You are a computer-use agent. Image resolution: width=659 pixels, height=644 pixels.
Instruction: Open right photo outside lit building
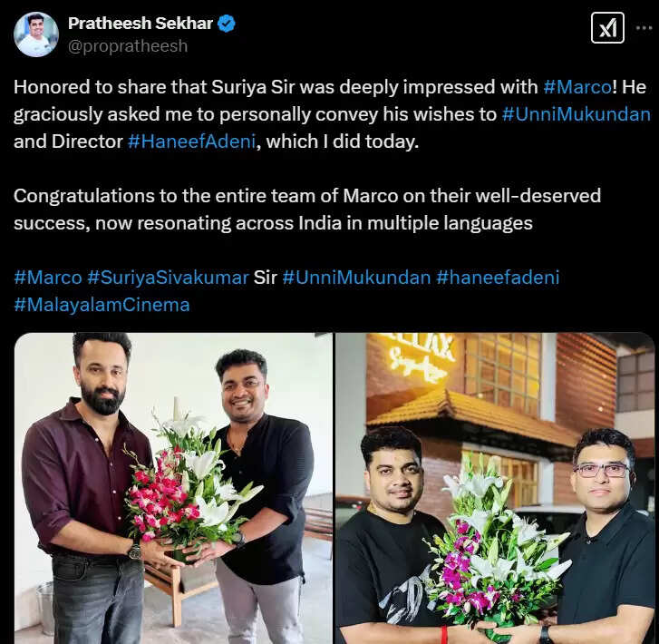click(495, 488)
